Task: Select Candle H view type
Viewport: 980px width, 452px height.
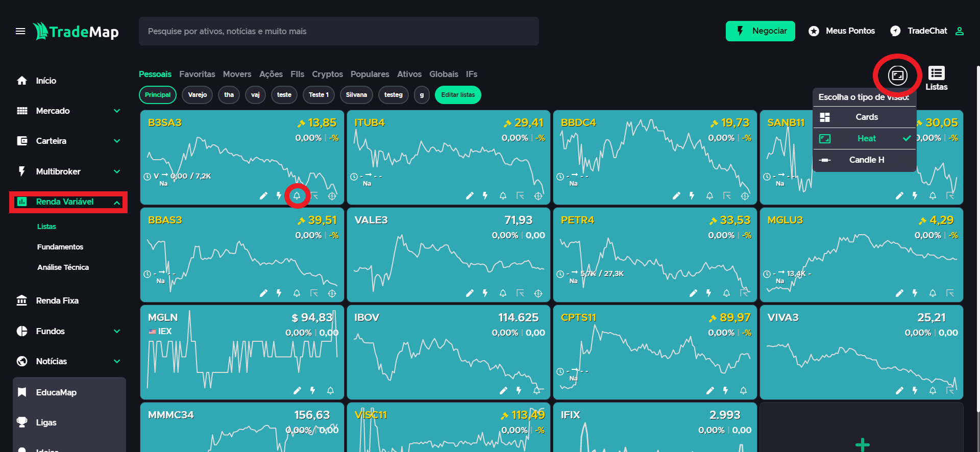Action: 865,160
